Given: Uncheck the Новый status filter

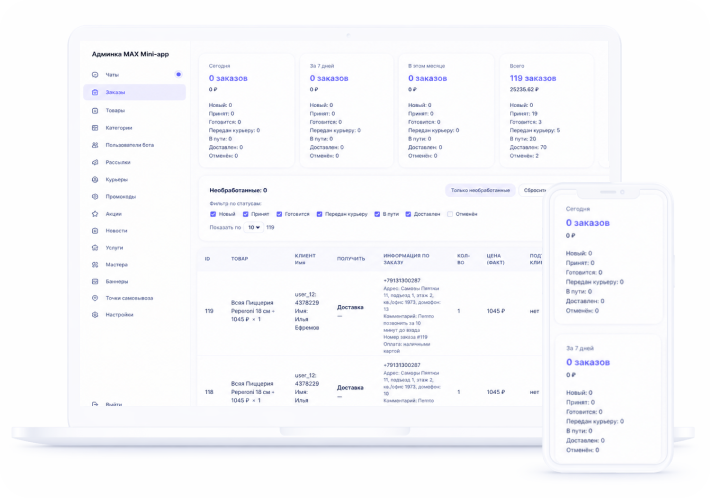Looking at the screenshot, I should (x=213, y=214).
